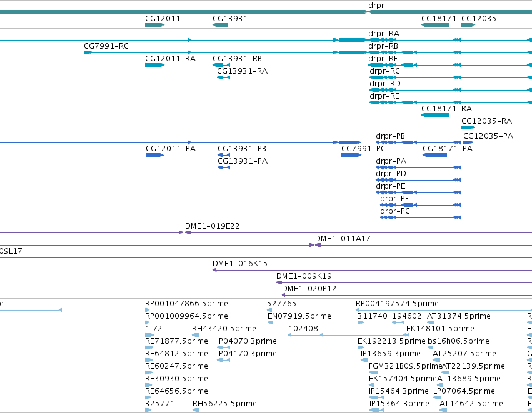This screenshot has width=532, height=413.
Task: Select EST RP001009964.5prime
Action: pos(187,316)
